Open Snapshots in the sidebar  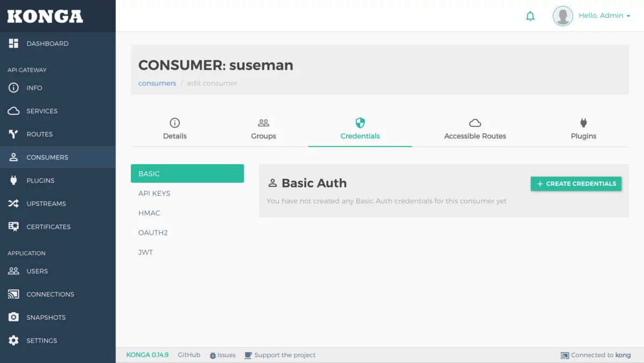pyautogui.click(x=58, y=317)
